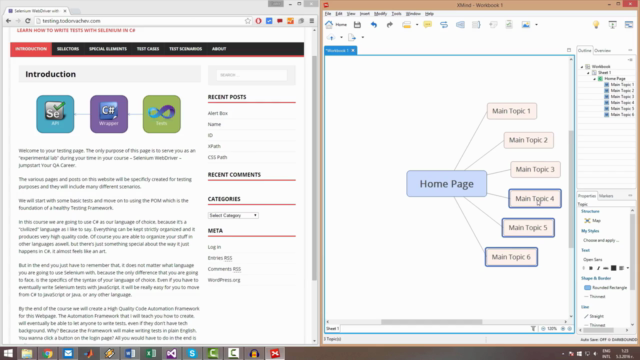Click the filter icon in XMind status bar

(533, 329)
